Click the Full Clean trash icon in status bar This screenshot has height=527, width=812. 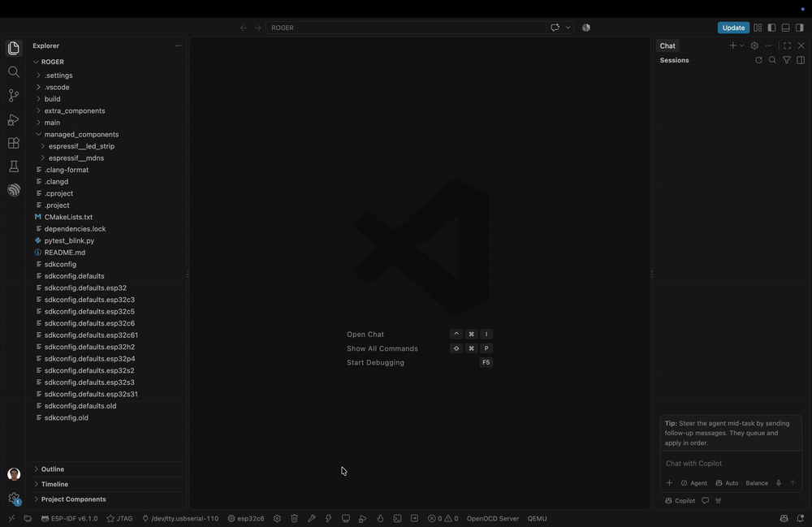coord(294,518)
